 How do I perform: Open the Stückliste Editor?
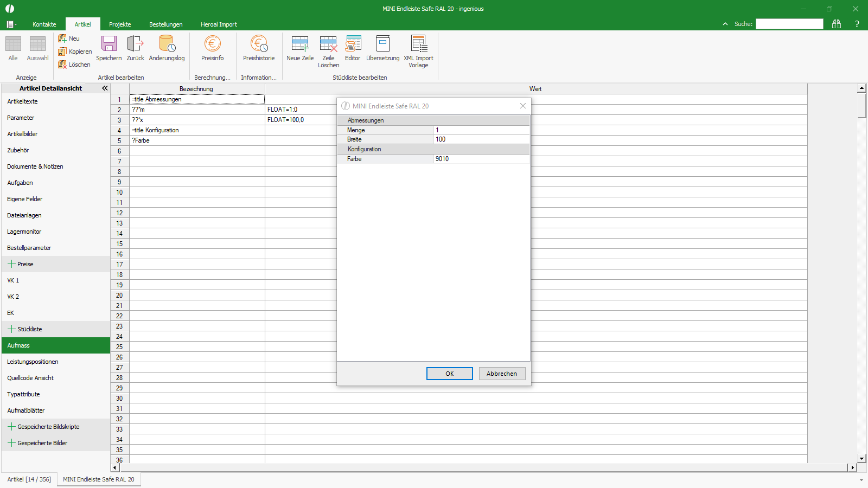tap(353, 44)
